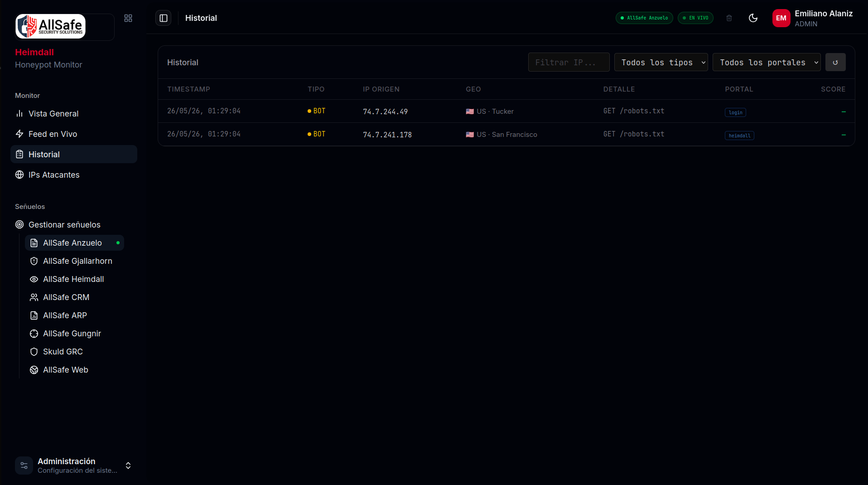Click the Gestionar señuelos target icon

click(x=19, y=225)
